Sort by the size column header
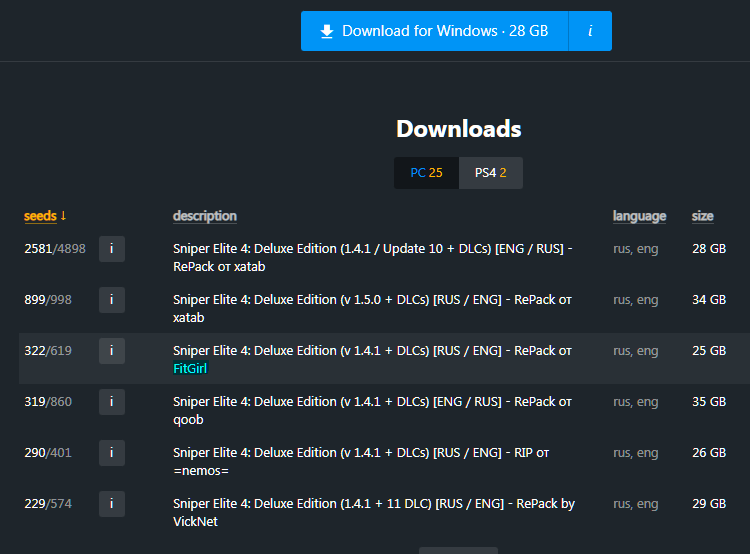This screenshot has width=750, height=554. (x=703, y=216)
